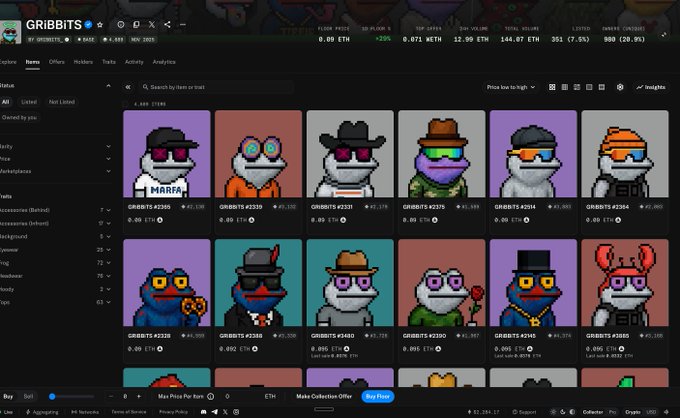The image size is (680, 418).
Task: Click the GRiBBiTS collection avatar
Action: [x=10, y=32]
